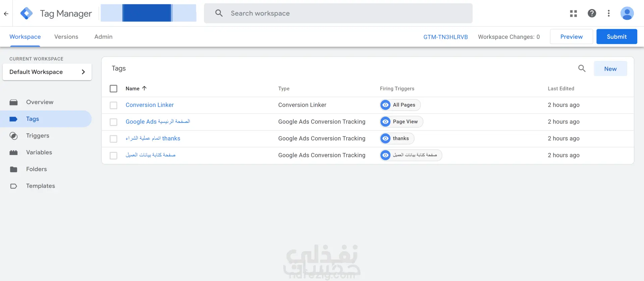The width and height of the screenshot is (644, 281).
Task: Open Triggers in the sidebar
Action: coord(38,136)
